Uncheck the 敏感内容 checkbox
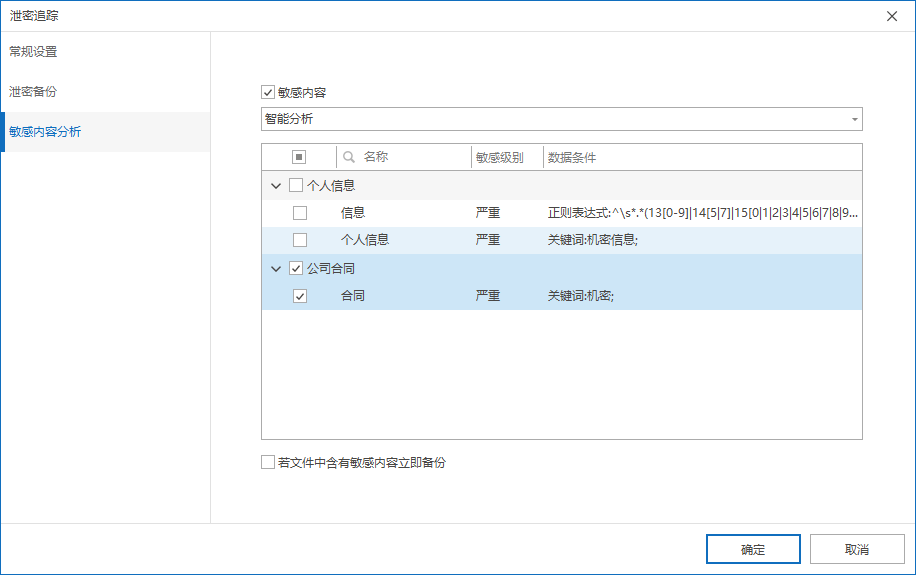Screen dimensions: 916x575 268,92
